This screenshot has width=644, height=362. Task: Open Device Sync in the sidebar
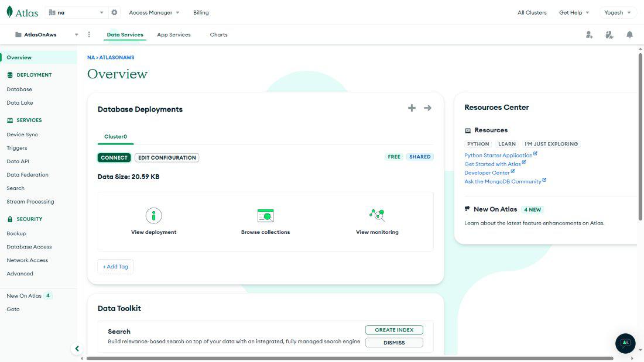[22, 135]
